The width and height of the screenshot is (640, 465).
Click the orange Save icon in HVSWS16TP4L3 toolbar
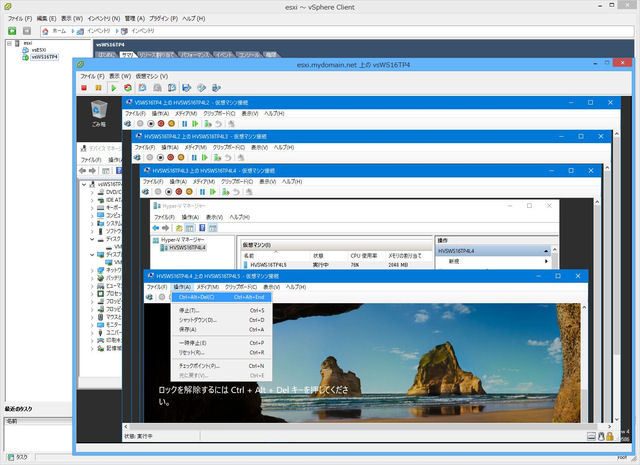[181, 158]
